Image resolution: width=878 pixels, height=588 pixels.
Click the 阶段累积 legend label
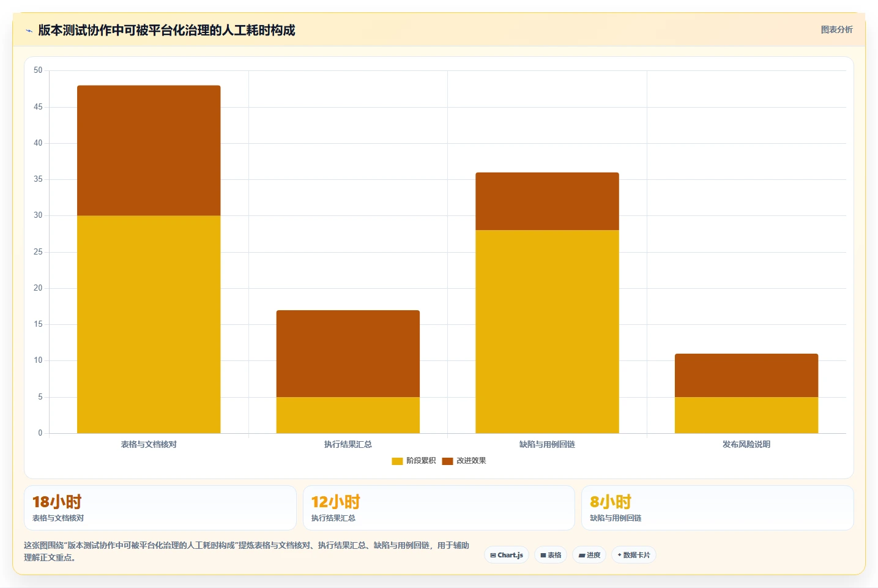click(x=421, y=461)
